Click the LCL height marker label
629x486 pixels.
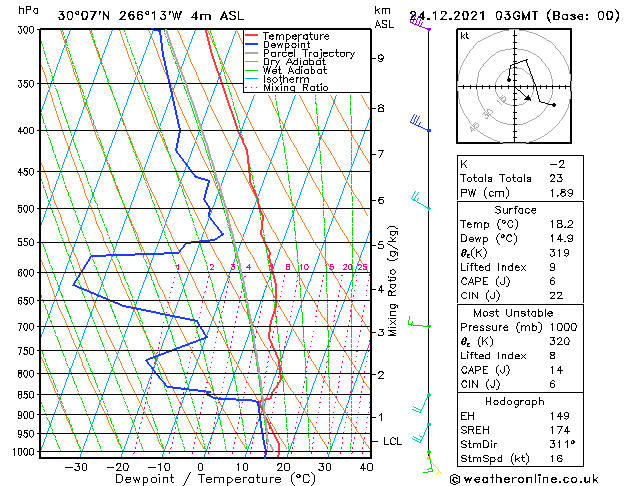click(392, 441)
